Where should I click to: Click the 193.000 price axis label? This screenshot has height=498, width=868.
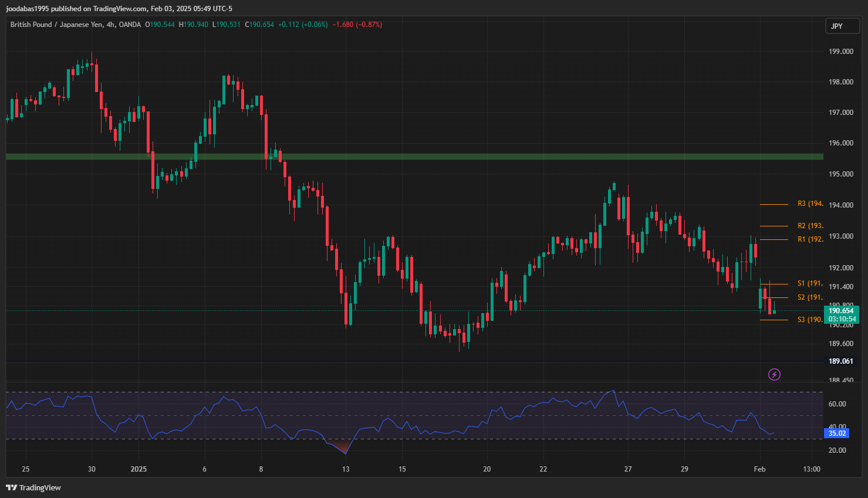pyautogui.click(x=841, y=236)
